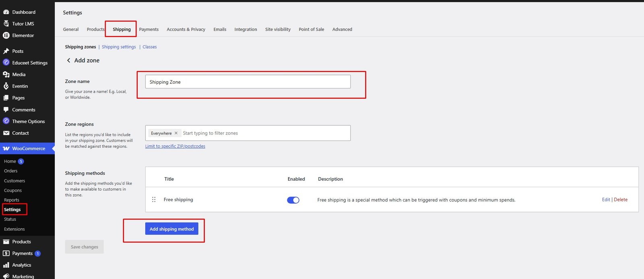Click the Marketing megaphone icon
Screen dimensions: 644x279
[6, 276]
